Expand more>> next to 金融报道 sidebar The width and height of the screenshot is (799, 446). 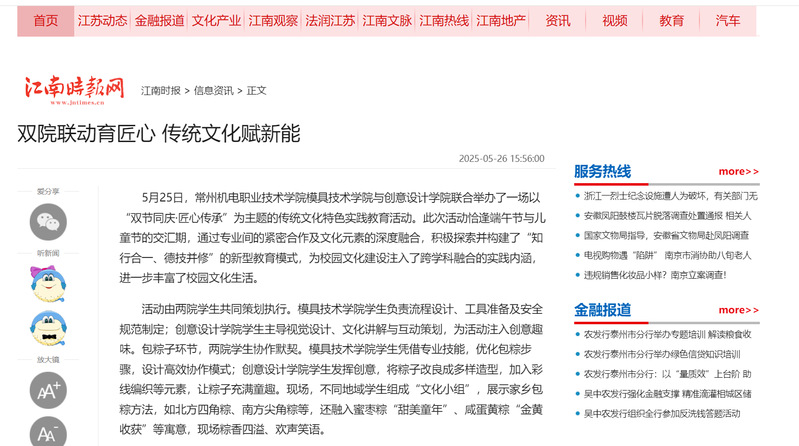(738, 310)
